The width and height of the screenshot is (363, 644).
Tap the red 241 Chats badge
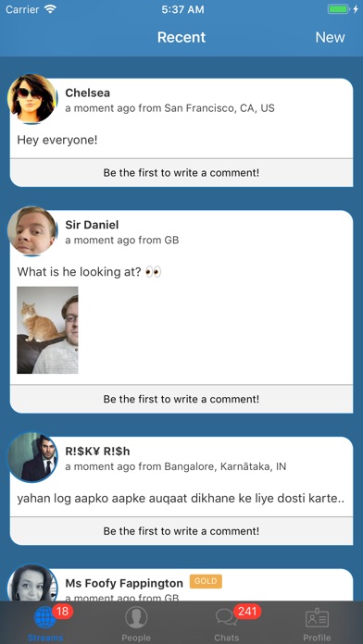coord(247,612)
